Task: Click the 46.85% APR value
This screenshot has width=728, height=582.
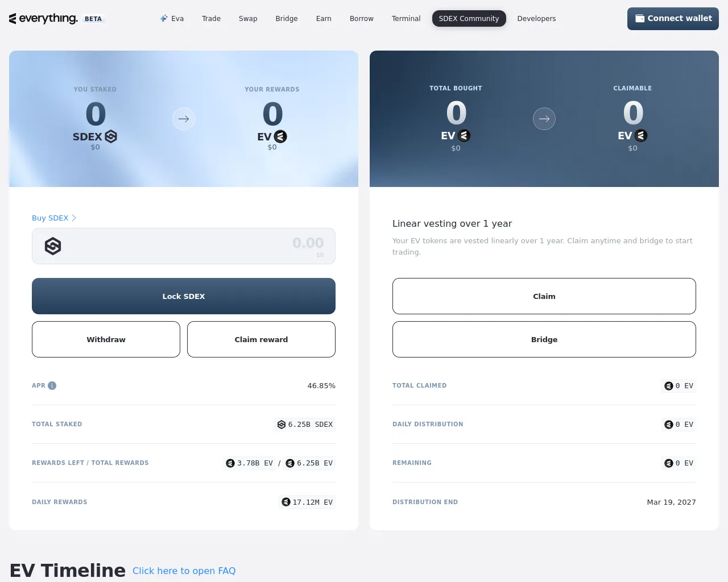Action: pyautogui.click(x=321, y=385)
